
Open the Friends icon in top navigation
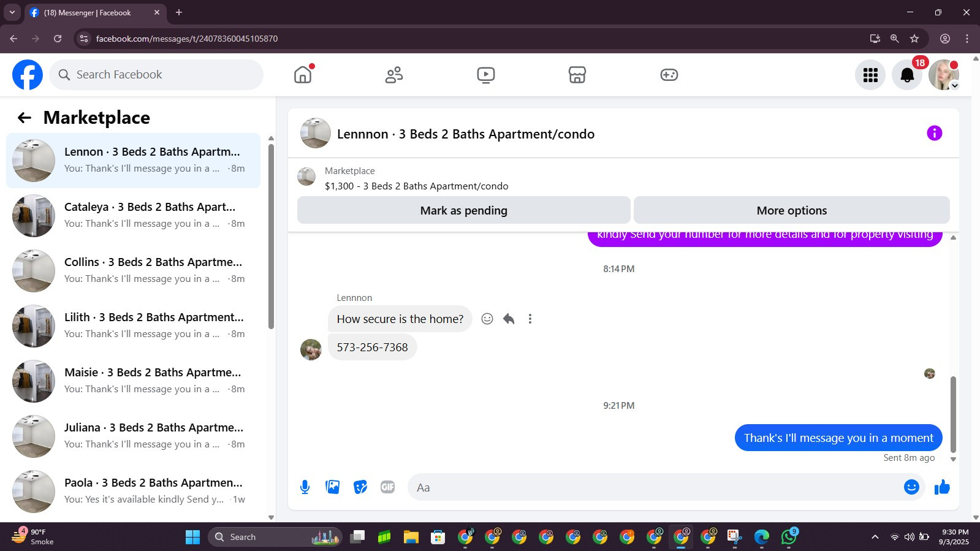tap(394, 75)
